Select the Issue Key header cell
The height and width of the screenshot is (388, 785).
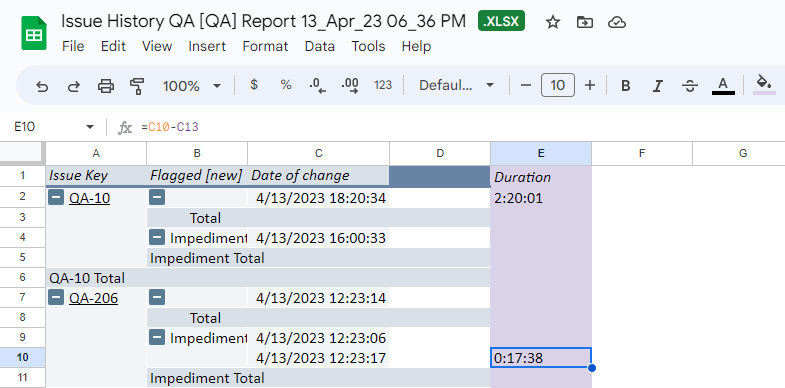[96, 176]
